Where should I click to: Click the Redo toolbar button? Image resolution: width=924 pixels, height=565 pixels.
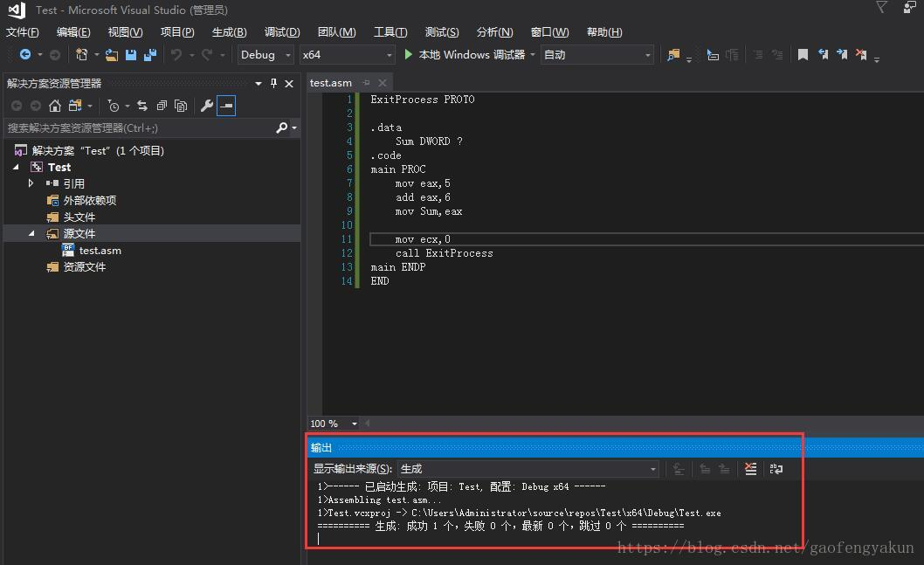tap(205, 54)
